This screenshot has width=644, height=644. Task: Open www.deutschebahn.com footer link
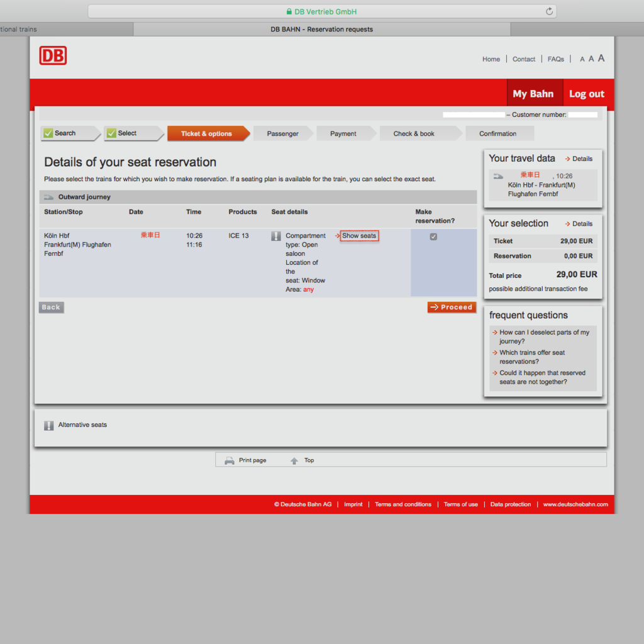pos(575,504)
